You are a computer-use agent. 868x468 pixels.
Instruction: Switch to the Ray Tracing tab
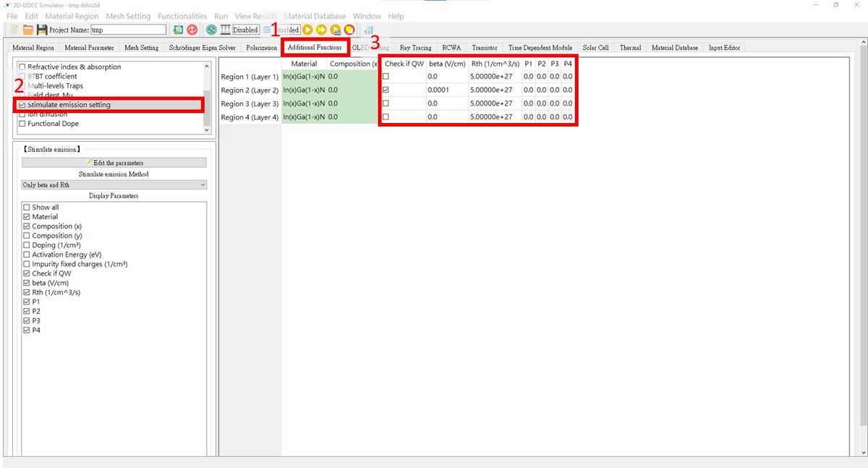click(x=415, y=48)
